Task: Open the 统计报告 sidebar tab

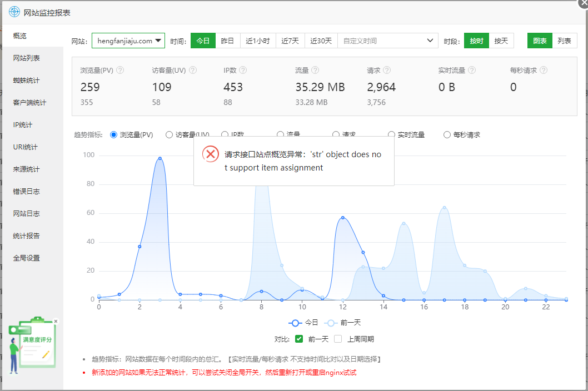Action: point(32,236)
